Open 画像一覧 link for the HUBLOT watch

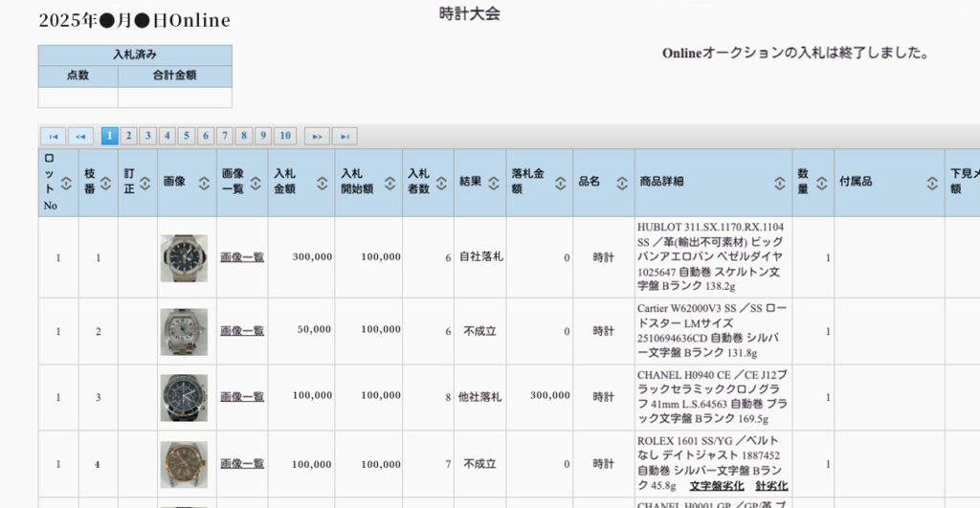coord(242,257)
